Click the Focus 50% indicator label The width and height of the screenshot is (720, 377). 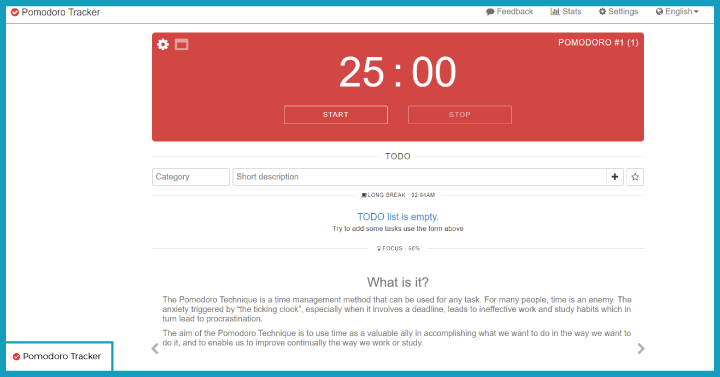point(398,248)
